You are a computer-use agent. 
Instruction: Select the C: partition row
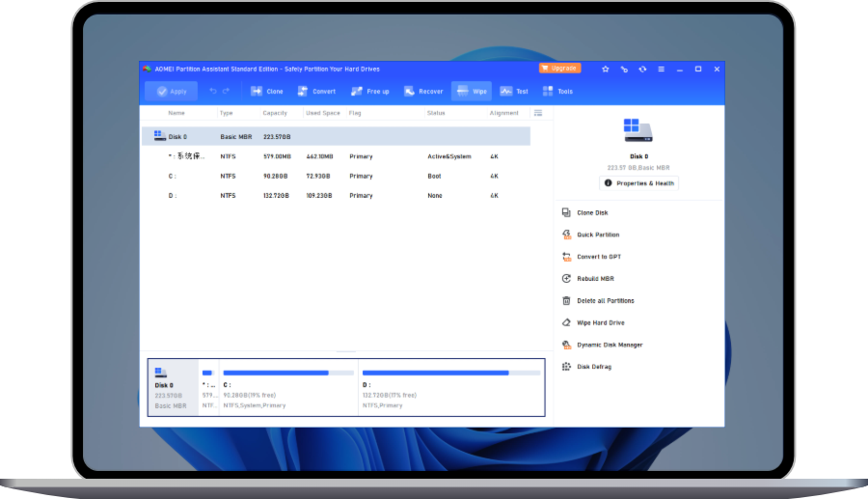[x=336, y=176]
